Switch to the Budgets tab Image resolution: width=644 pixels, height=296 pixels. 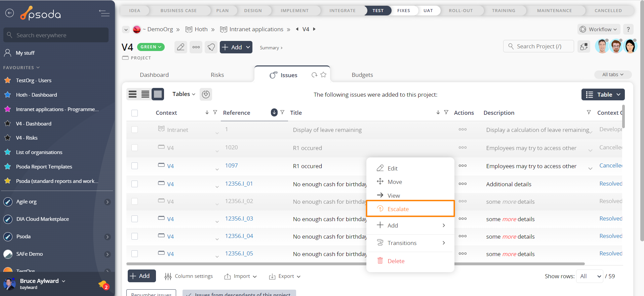click(362, 75)
